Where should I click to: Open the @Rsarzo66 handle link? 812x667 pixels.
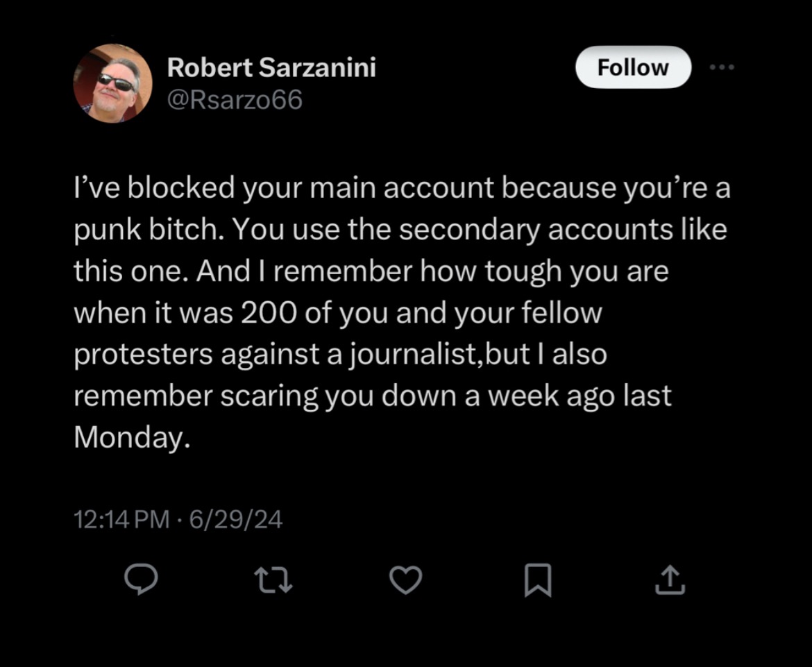(x=235, y=100)
